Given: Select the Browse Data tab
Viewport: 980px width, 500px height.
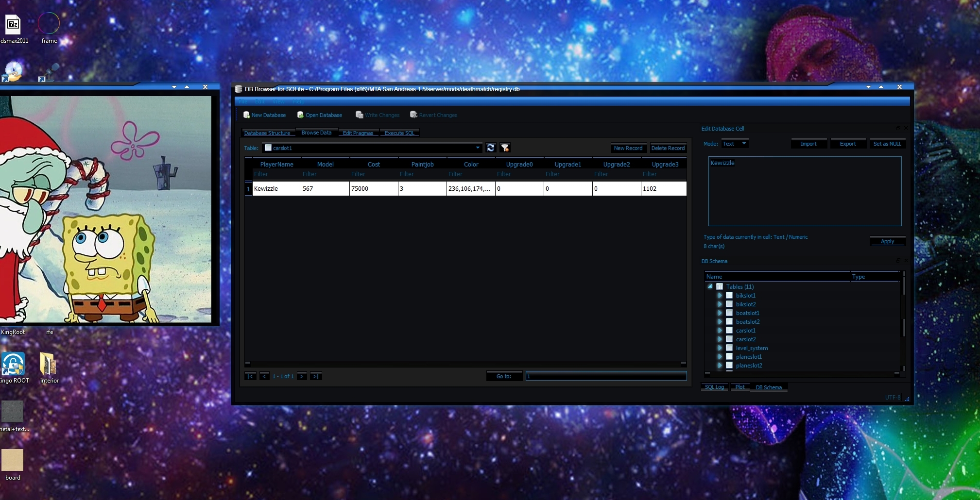Looking at the screenshot, I should pyautogui.click(x=316, y=133).
